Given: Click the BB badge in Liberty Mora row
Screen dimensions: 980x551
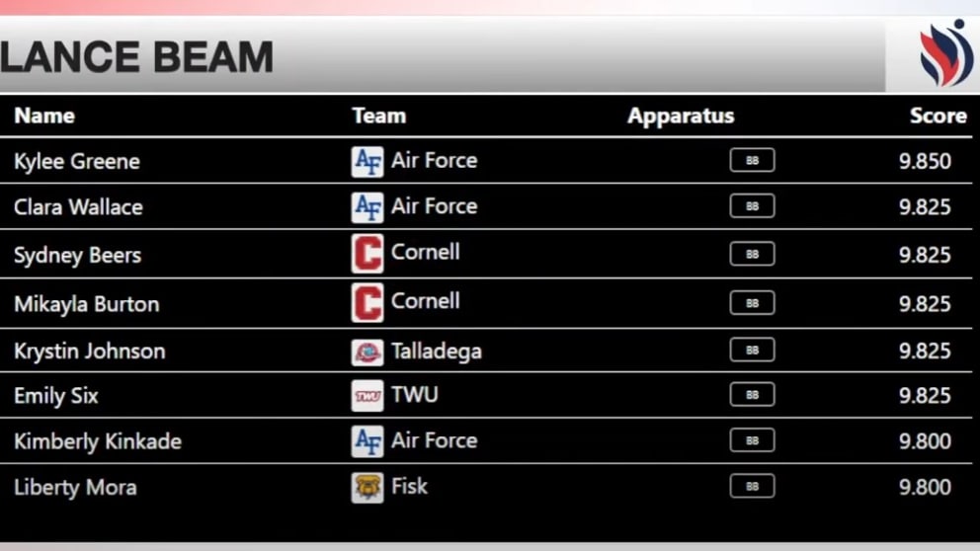Looking at the screenshot, I should [752, 486].
